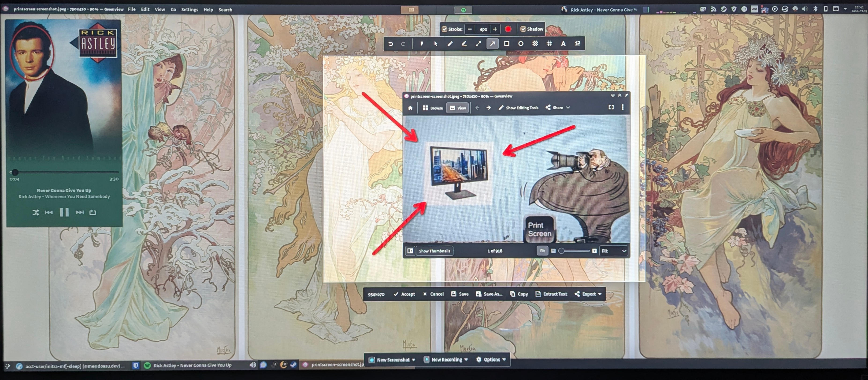
Task: Select the rectangle tool
Action: coord(506,44)
